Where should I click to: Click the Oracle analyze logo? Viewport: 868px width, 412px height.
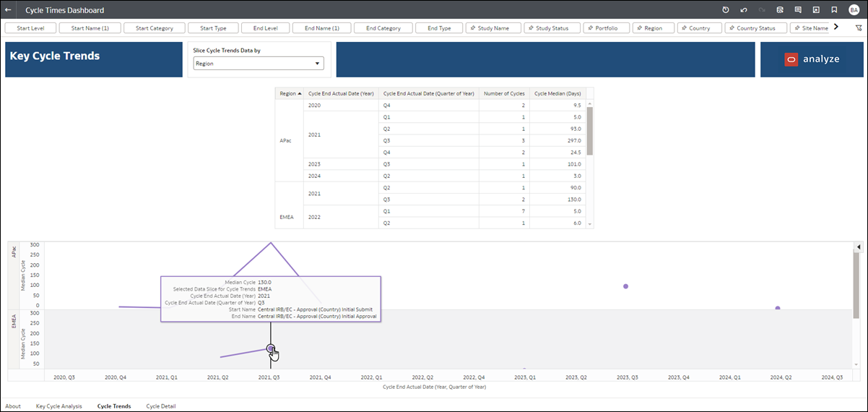point(812,59)
